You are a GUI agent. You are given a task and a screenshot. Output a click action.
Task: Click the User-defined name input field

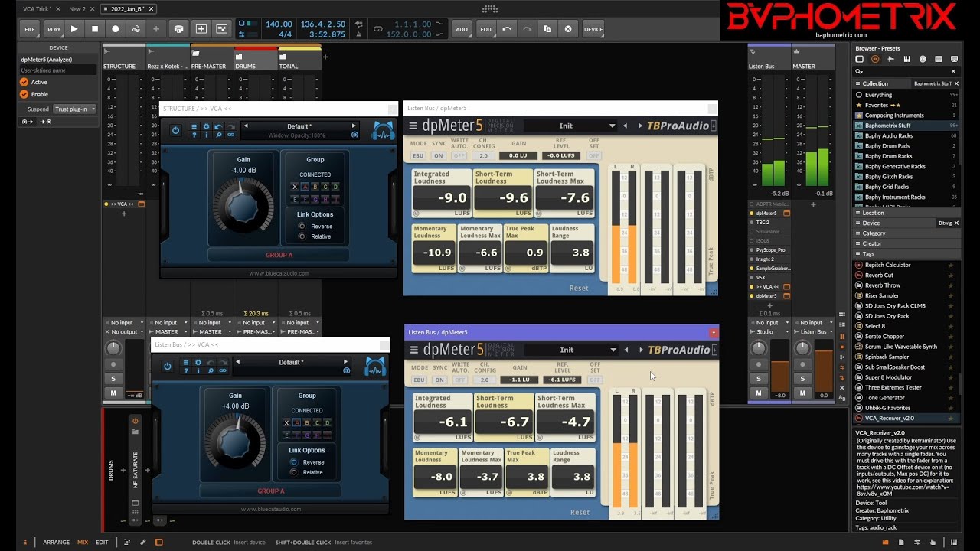click(58, 70)
